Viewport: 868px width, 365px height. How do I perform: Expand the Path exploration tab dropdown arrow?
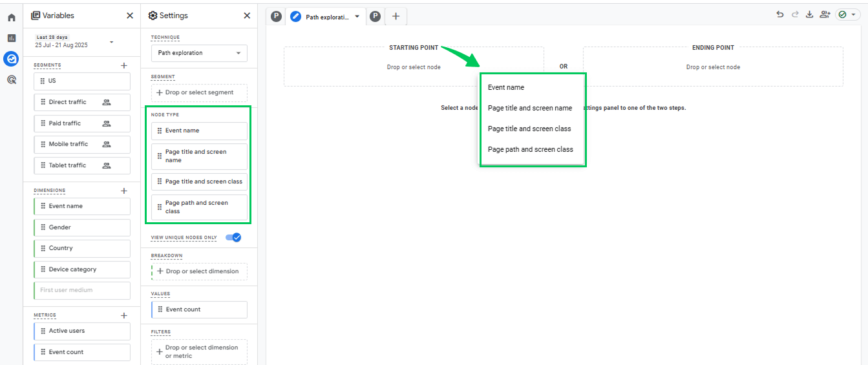(357, 17)
